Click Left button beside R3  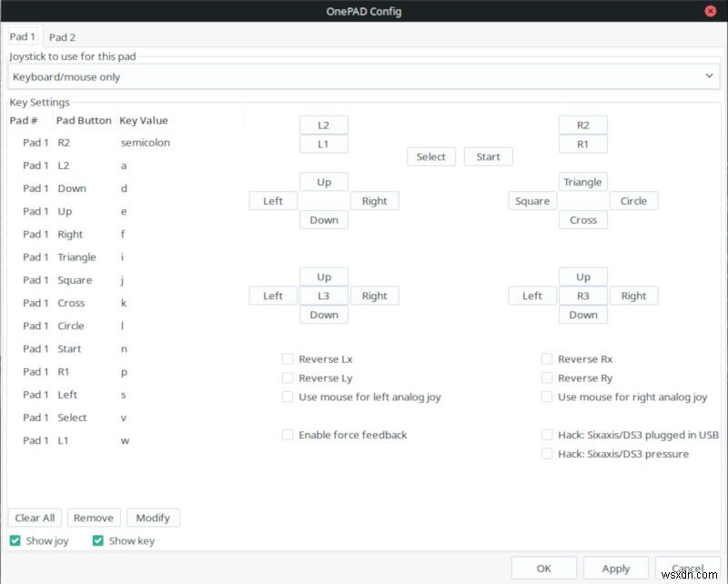(x=532, y=296)
